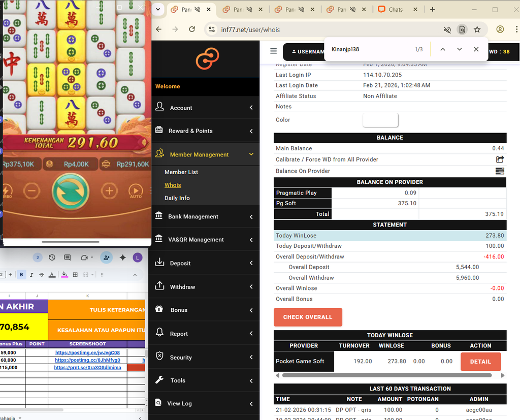Open Balance On Provider list icon
520x420 pixels.
[500, 171]
